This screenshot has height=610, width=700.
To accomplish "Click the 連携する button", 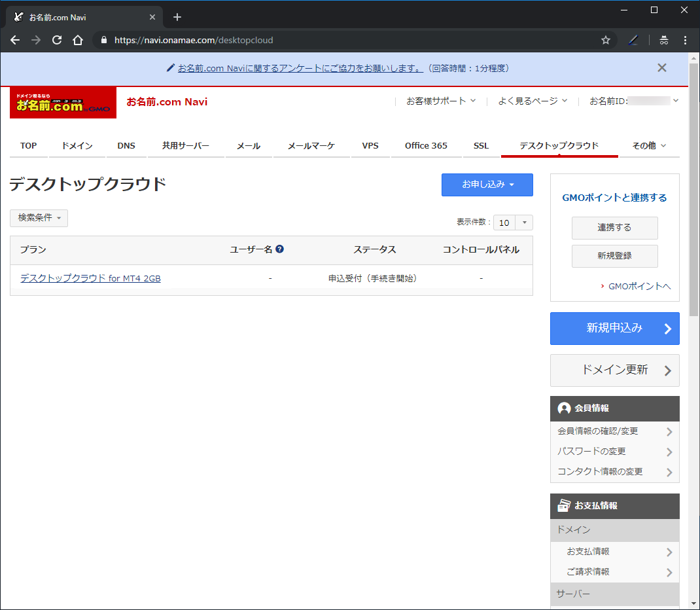I will (615, 228).
